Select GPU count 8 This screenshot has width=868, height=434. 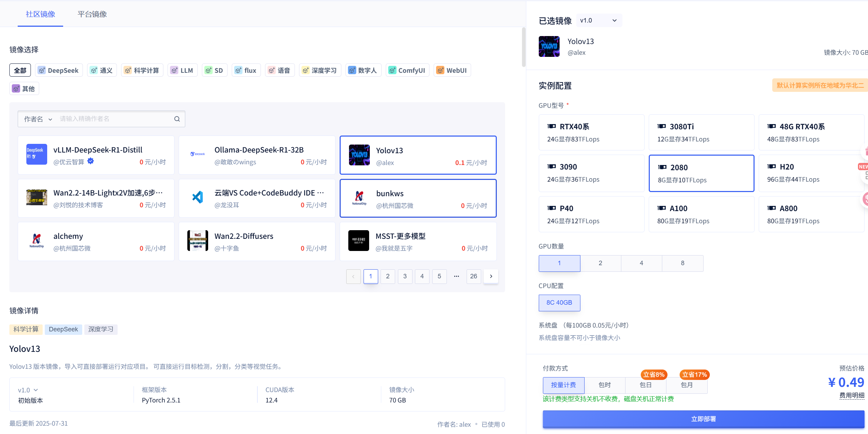(x=683, y=263)
